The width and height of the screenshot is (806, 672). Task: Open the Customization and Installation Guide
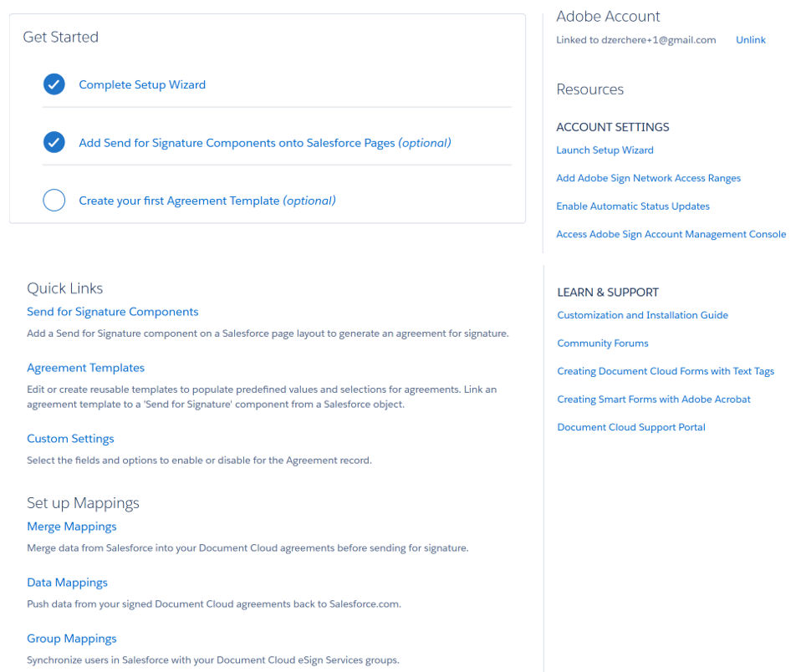point(642,315)
